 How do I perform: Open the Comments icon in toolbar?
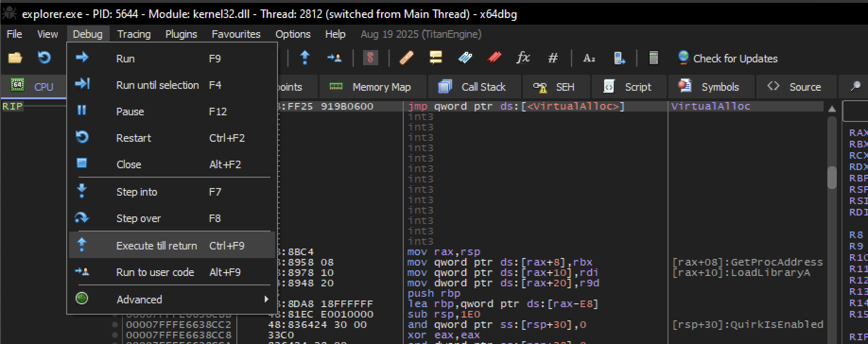coord(435,58)
